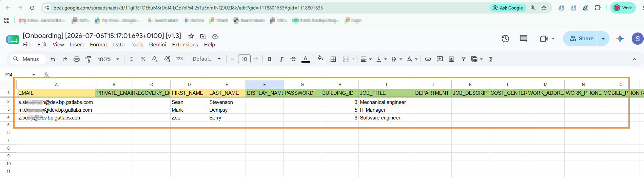The height and width of the screenshot is (177, 644).
Task: Reload the browser page
Action: pos(32,8)
